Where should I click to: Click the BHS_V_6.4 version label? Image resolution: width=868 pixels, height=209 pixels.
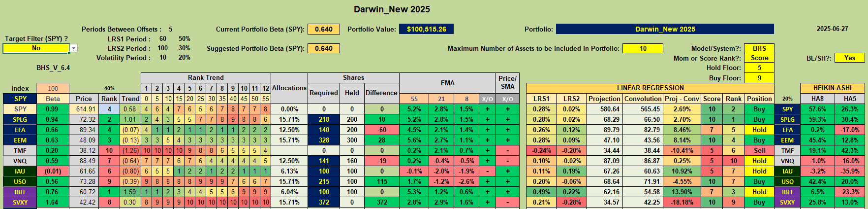(x=53, y=68)
